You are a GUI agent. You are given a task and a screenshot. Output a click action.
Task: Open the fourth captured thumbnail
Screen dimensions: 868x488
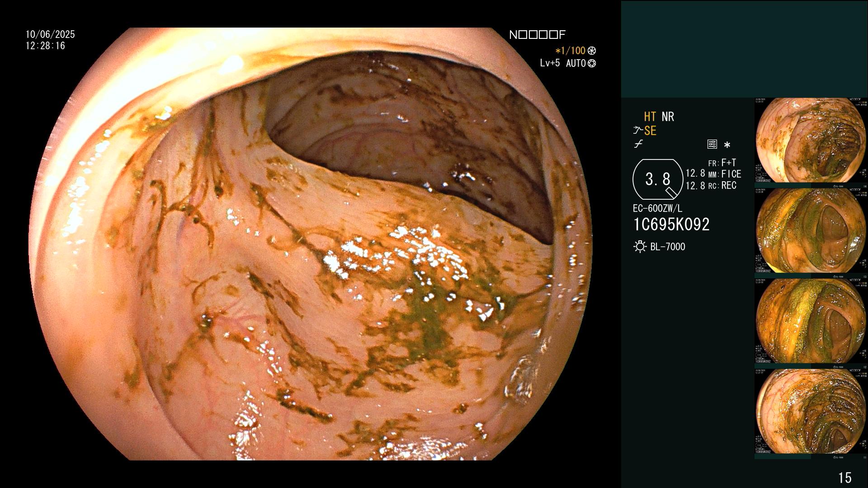click(811, 411)
